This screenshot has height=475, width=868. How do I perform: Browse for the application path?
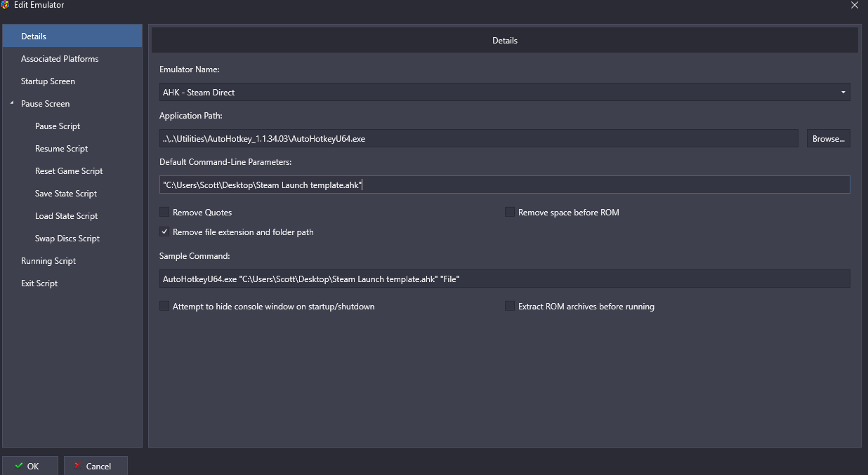(x=828, y=138)
